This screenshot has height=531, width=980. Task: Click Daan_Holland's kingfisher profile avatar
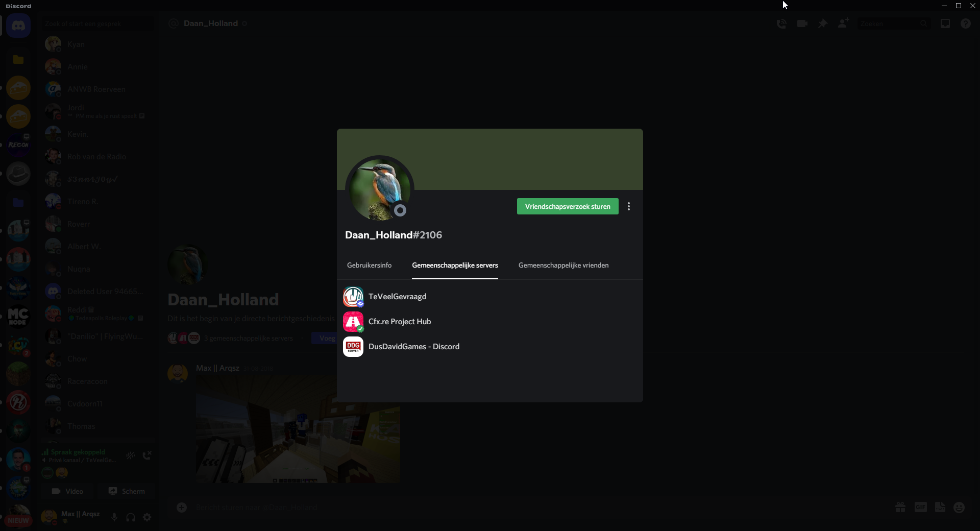click(x=379, y=189)
